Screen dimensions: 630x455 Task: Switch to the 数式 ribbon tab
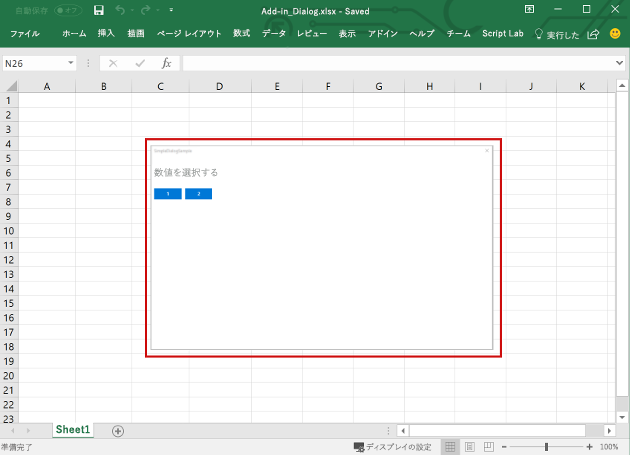tap(241, 34)
